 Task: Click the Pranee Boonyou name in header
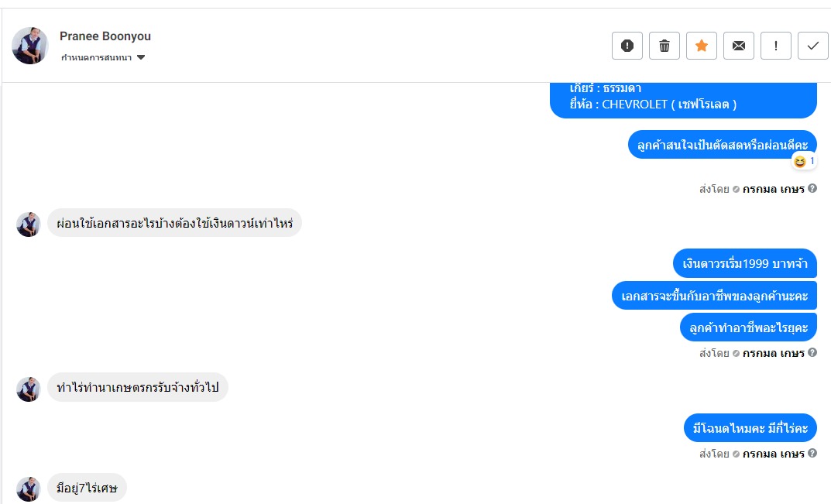[105, 36]
